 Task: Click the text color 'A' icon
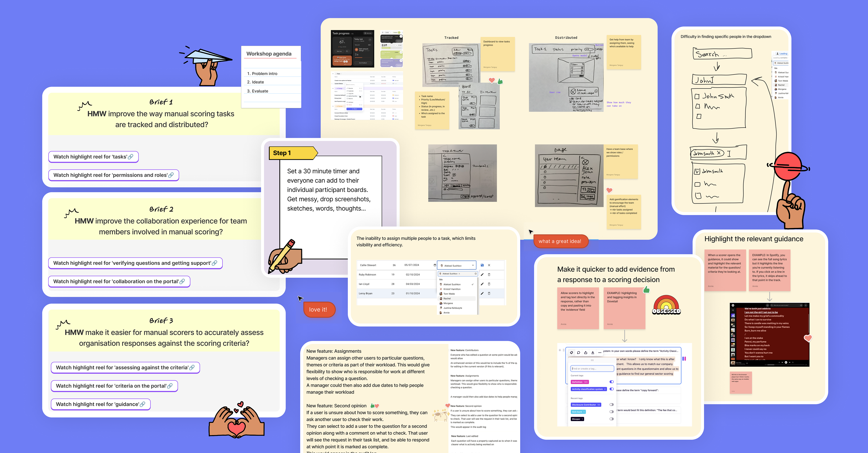point(593,353)
